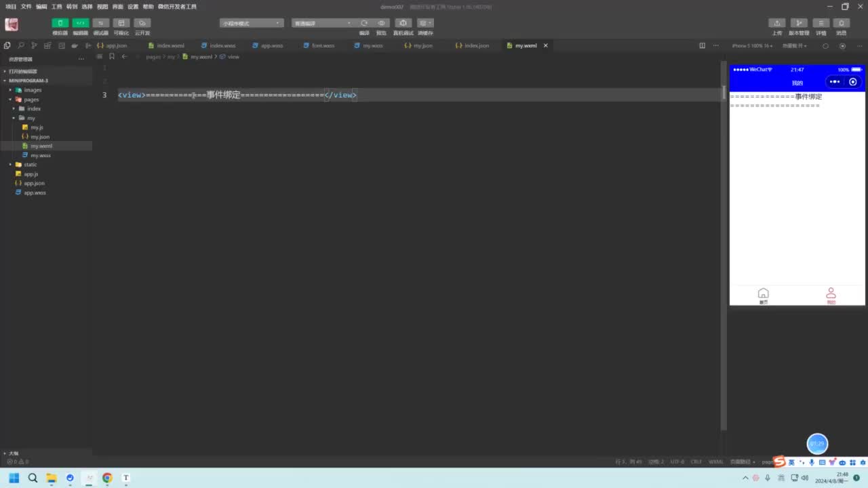Switch to the index.wxss tab
Screen dimensions: 868x488
click(x=222, y=45)
